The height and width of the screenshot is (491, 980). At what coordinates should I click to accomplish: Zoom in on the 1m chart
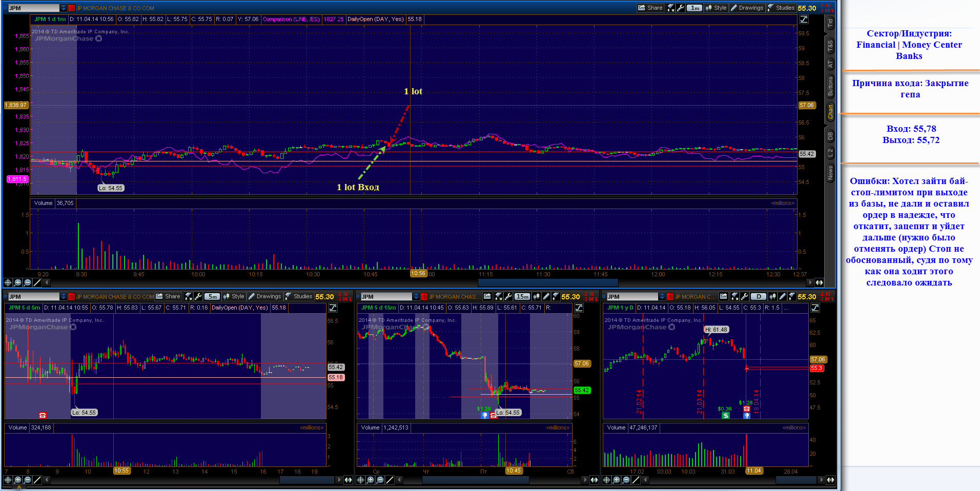(18, 282)
